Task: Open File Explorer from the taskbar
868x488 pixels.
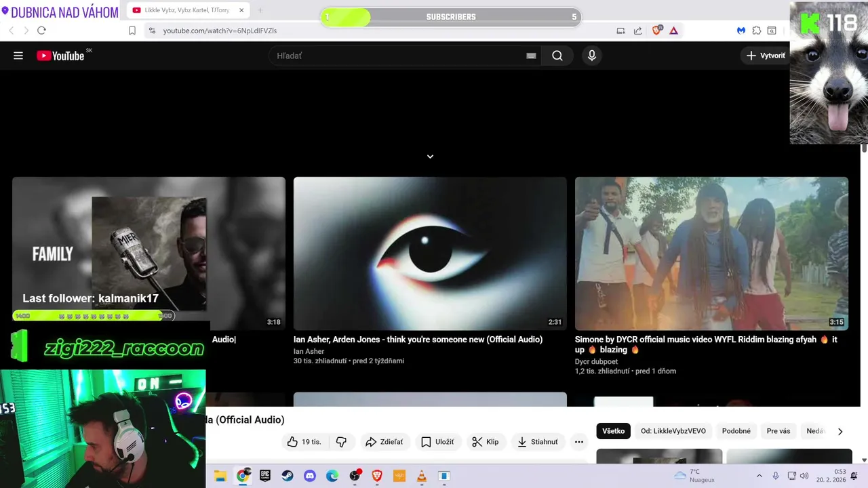Action: [x=220, y=476]
